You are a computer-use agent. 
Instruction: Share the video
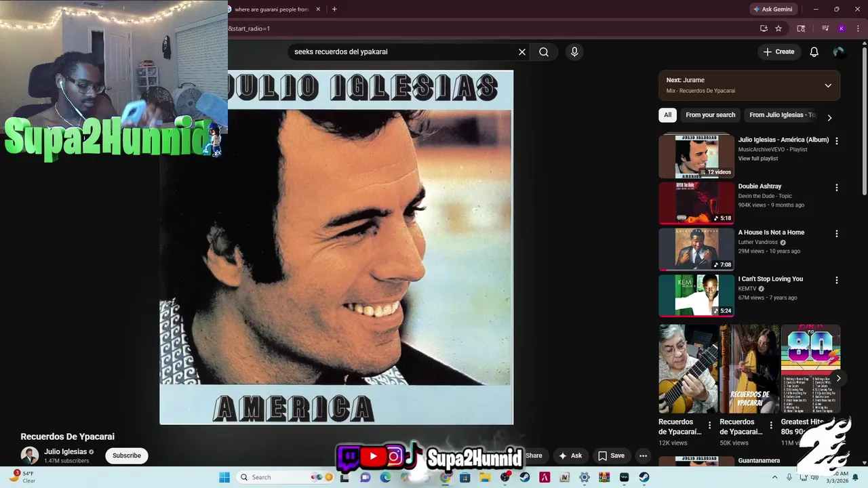click(x=534, y=455)
